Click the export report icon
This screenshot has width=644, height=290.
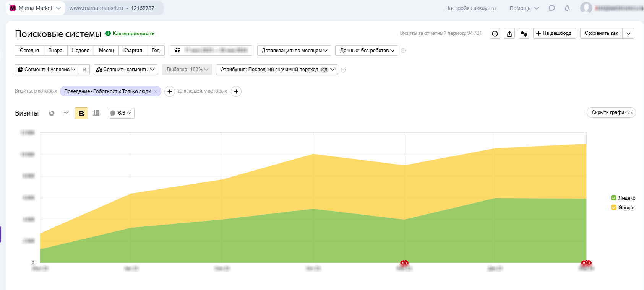(x=509, y=34)
